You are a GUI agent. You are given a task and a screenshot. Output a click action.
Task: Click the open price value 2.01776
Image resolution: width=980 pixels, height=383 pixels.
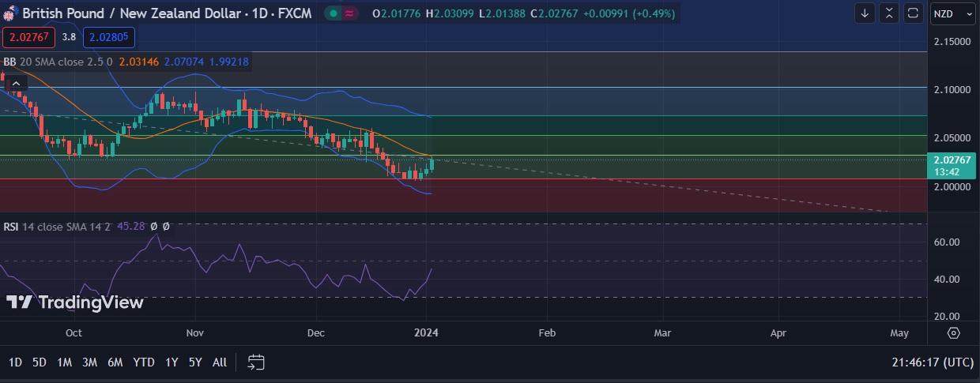pos(400,13)
